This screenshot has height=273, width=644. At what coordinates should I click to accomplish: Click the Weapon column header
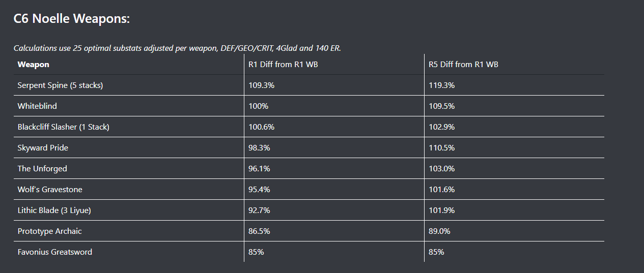point(34,65)
